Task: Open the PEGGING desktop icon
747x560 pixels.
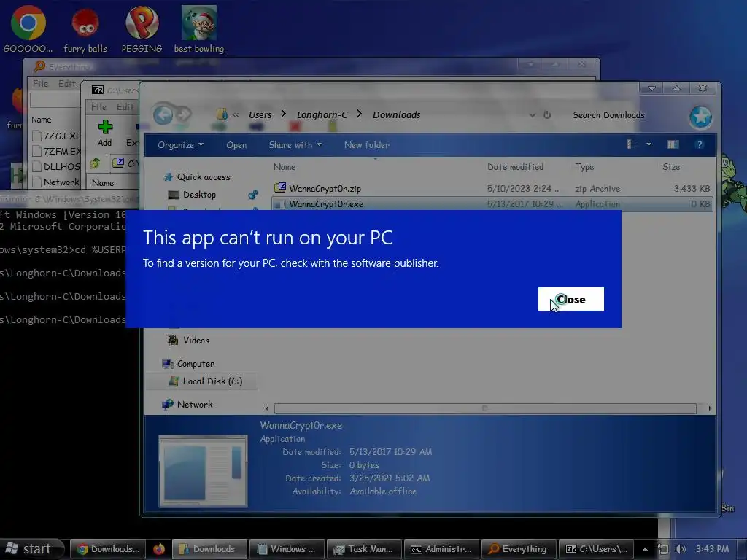Action: [x=142, y=29]
